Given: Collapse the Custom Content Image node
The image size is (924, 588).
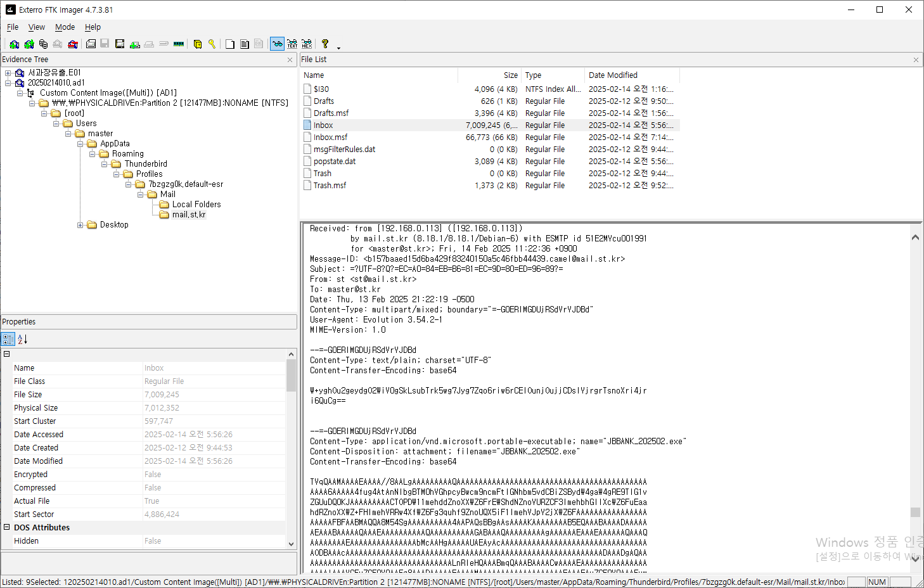Looking at the screenshot, I should coord(20,93).
